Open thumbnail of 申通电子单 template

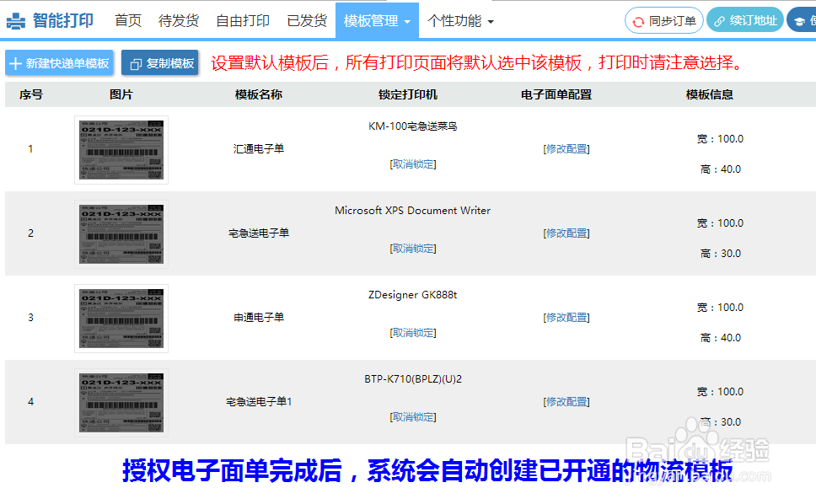pos(121,319)
